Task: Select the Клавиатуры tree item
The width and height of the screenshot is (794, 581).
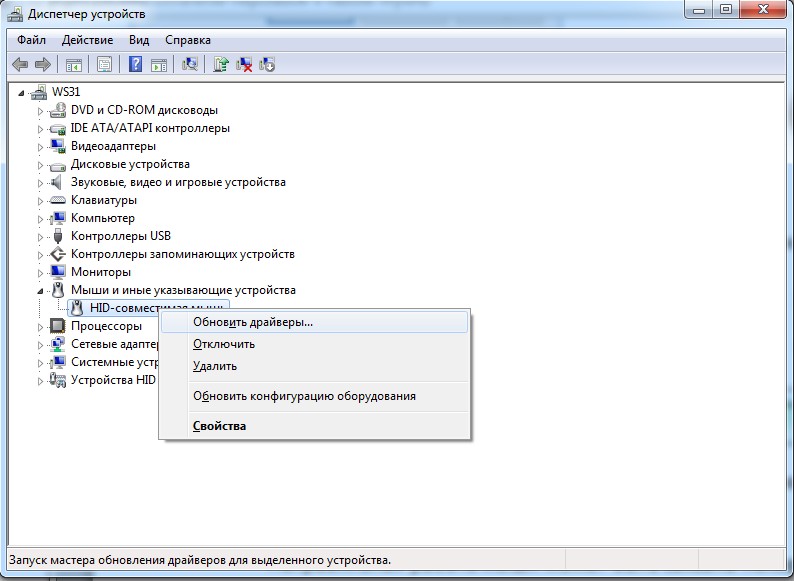Action: 103,200
